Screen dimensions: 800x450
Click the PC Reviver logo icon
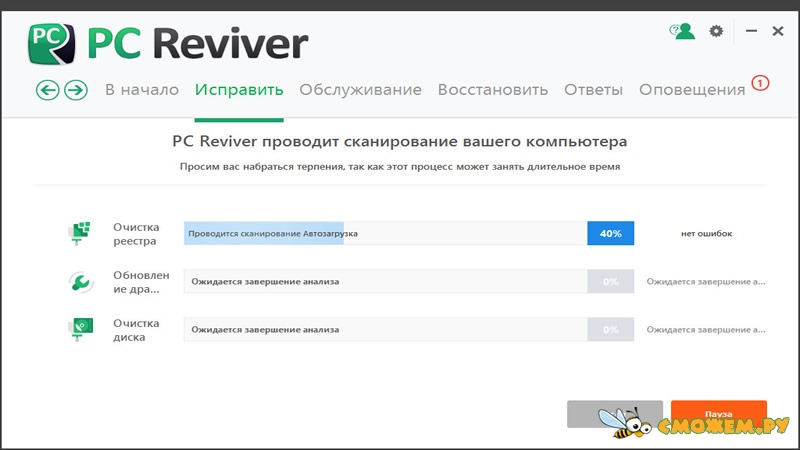52,44
